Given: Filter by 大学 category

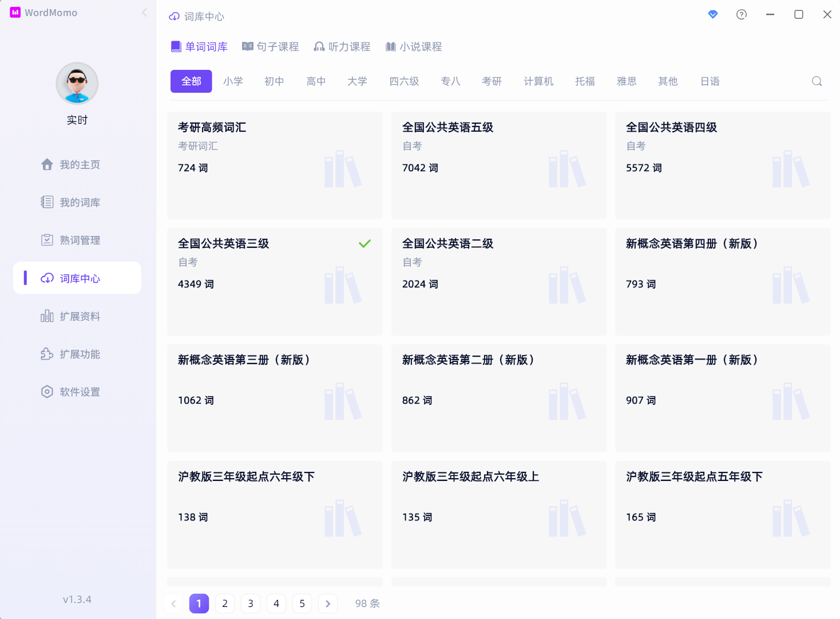Looking at the screenshot, I should click(357, 81).
